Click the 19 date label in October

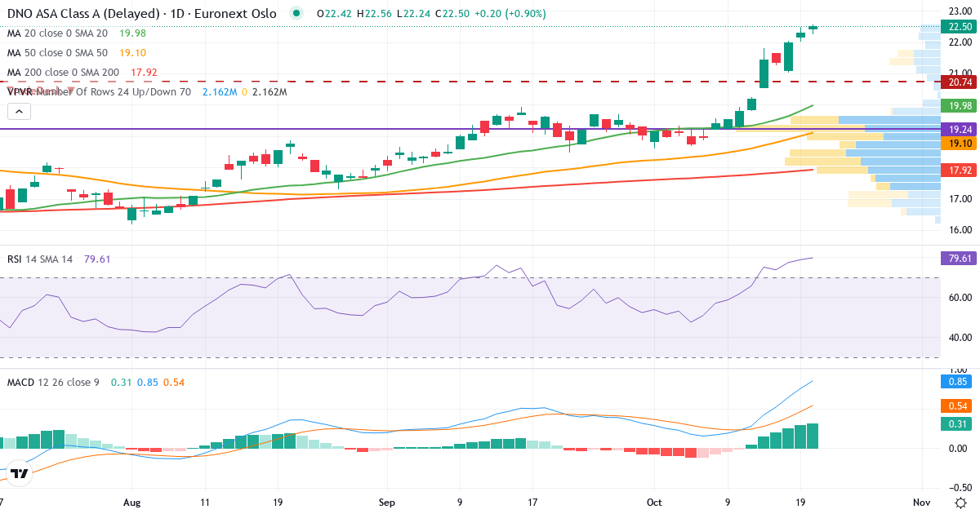coord(801,503)
